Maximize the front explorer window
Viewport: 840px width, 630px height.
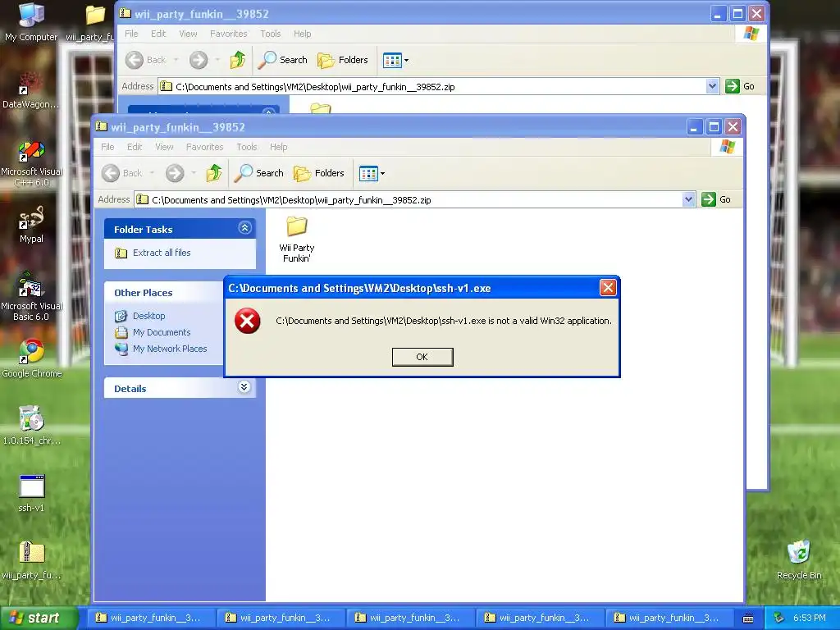714,127
